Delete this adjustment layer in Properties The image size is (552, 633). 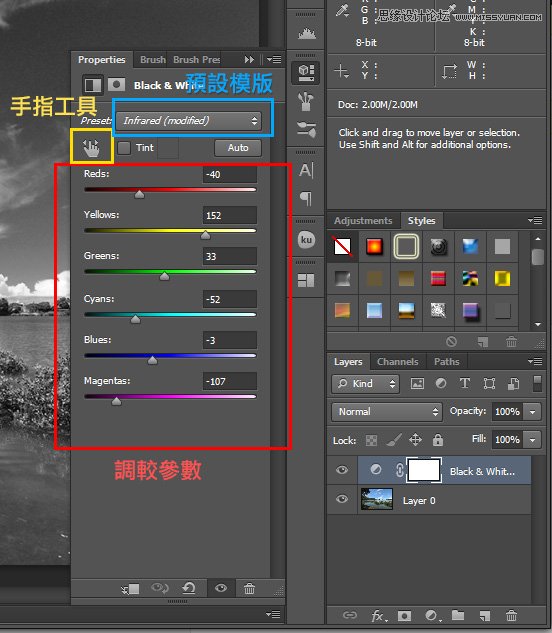pos(249,589)
